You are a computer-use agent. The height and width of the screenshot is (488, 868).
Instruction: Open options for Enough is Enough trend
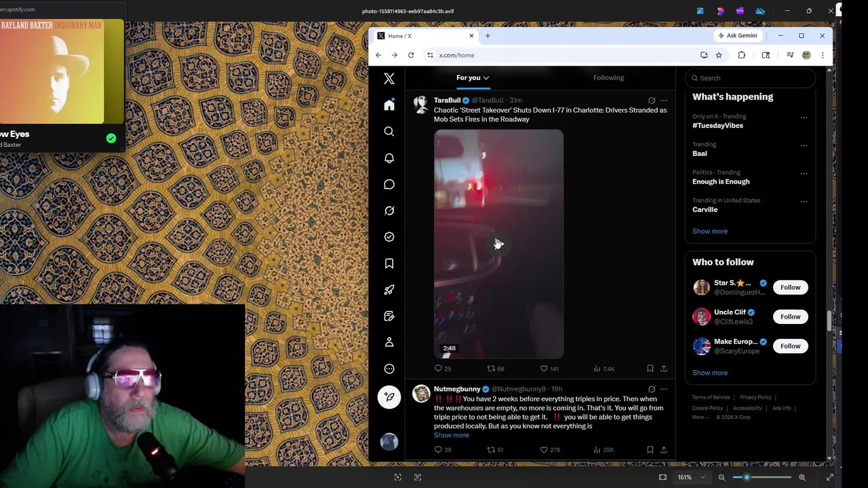coord(804,174)
